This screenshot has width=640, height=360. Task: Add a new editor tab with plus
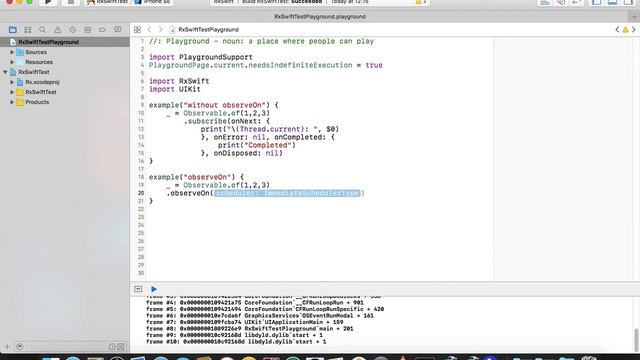[634, 17]
